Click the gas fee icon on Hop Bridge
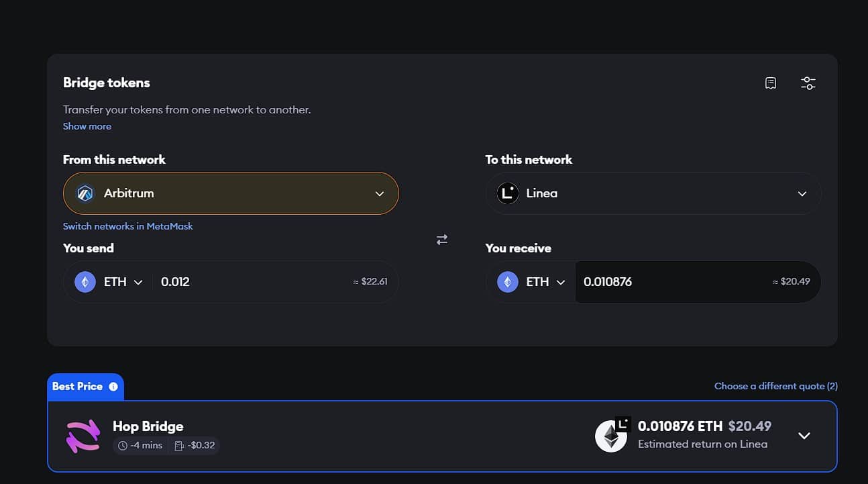Viewport: 868px width, 484px height. (179, 446)
